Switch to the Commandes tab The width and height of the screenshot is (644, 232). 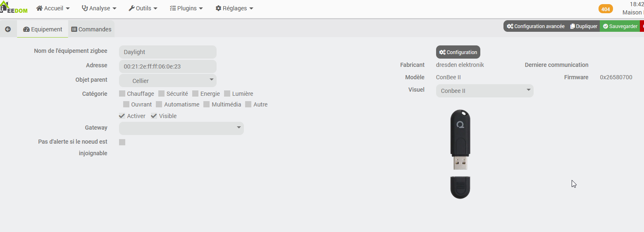click(x=91, y=29)
